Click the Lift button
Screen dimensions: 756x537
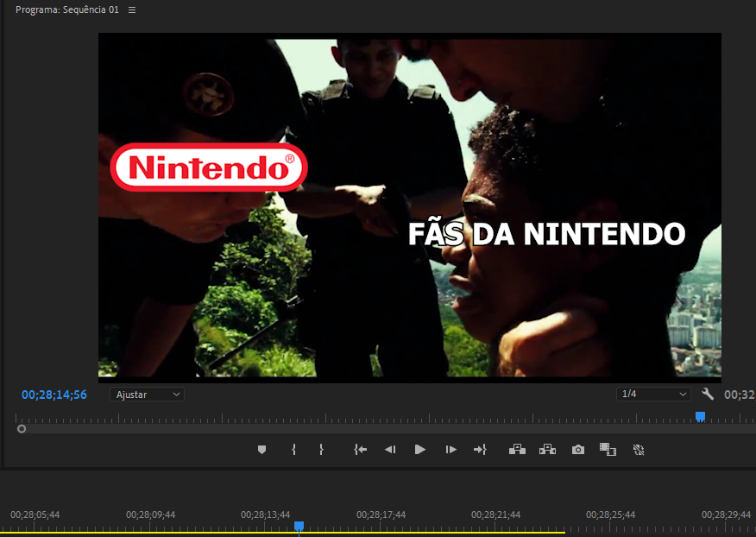pyautogui.click(x=517, y=450)
